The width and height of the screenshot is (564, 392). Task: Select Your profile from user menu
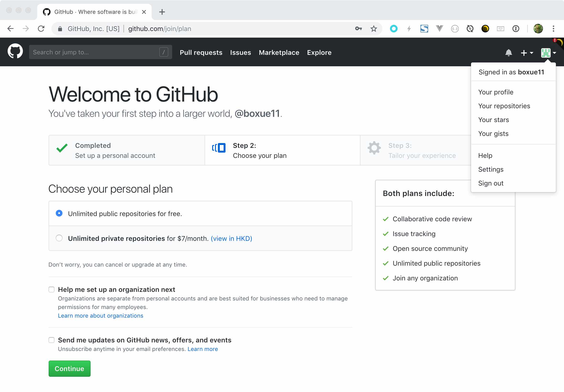tap(513, 92)
